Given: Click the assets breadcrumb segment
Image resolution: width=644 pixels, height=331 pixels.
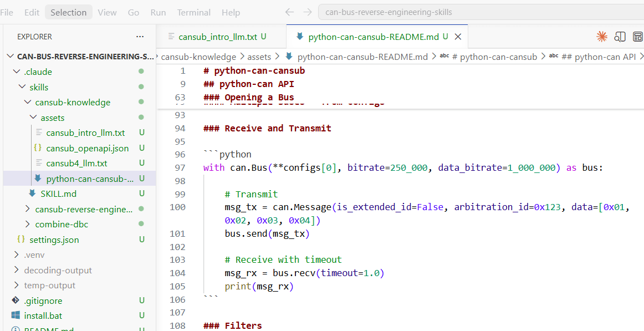Looking at the screenshot, I should 259,57.
